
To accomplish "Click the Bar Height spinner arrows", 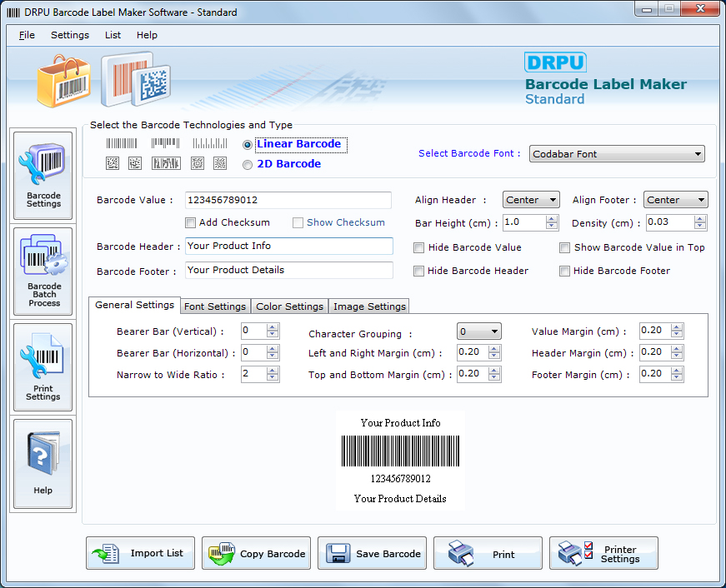I will 552,222.
